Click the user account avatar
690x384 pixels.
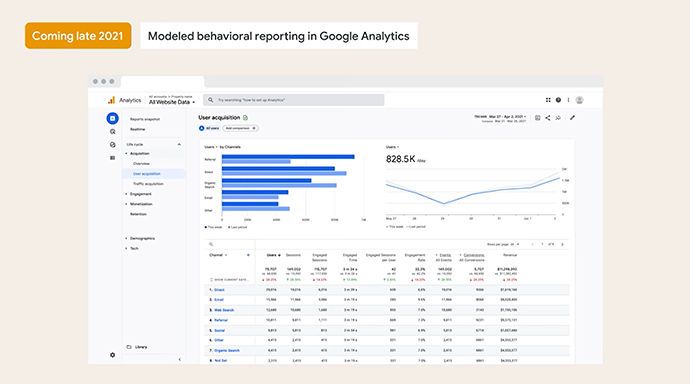point(580,100)
